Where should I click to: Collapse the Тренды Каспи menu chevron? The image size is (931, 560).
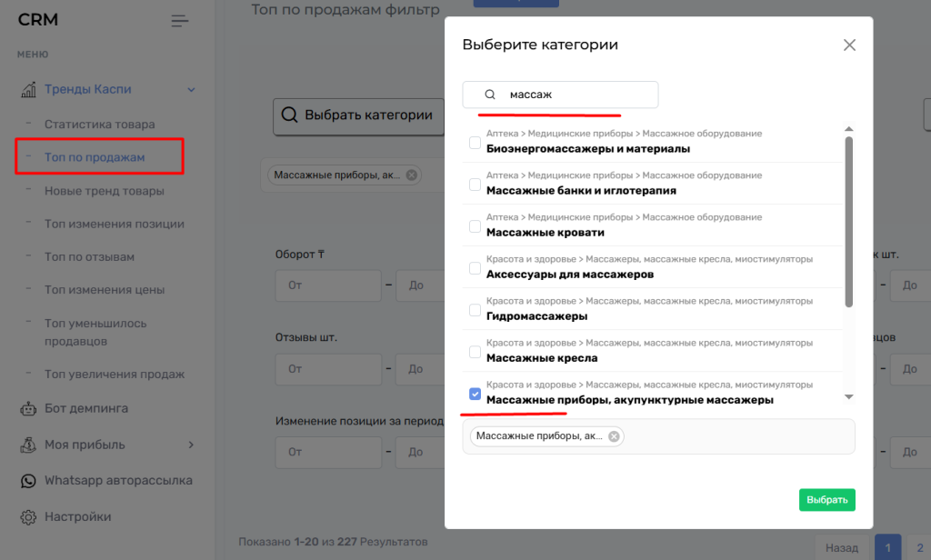191,90
